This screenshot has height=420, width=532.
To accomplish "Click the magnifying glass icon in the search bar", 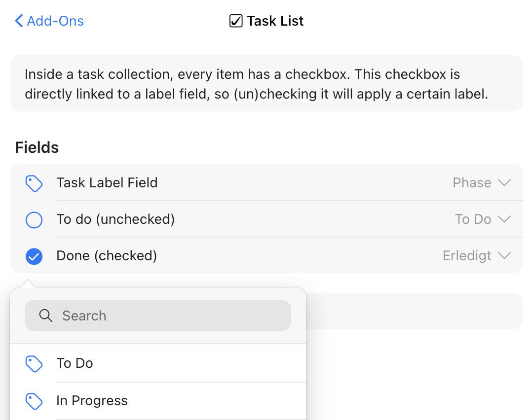I will tap(46, 315).
